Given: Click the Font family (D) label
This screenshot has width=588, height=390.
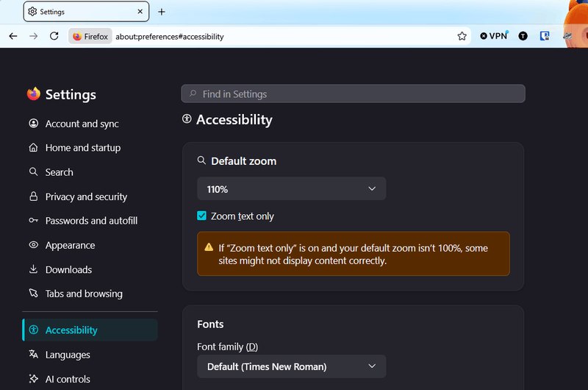Looking at the screenshot, I should 227,347.
